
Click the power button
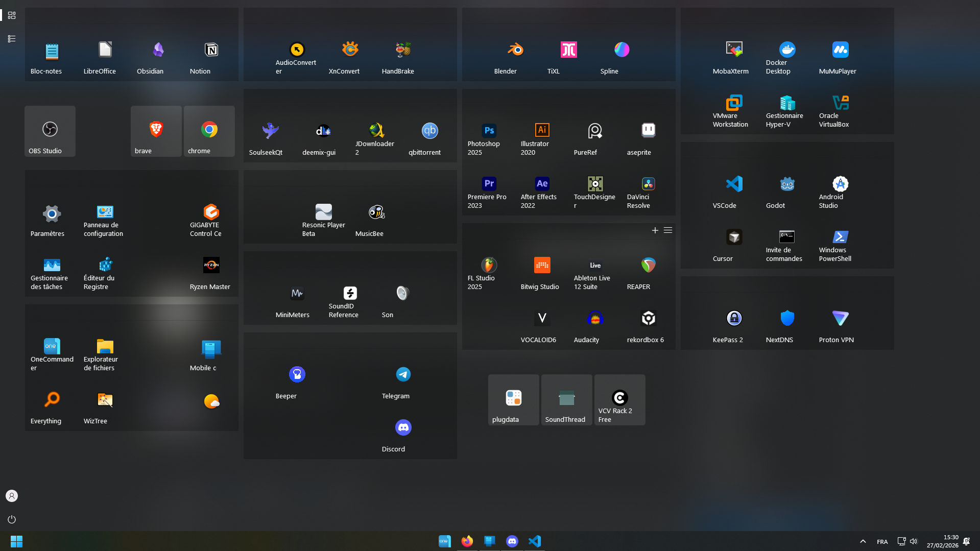point(12,519)
